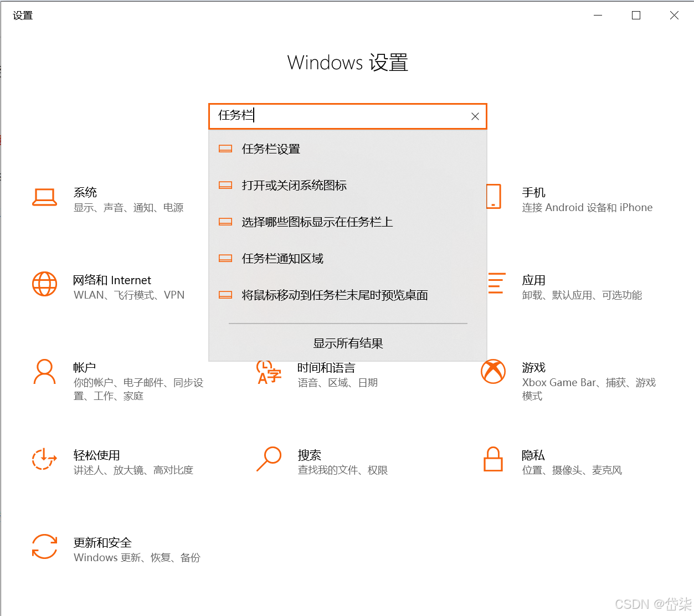
Task: Select the 任务栏设置 search suggestion
Action: point(348,148)
